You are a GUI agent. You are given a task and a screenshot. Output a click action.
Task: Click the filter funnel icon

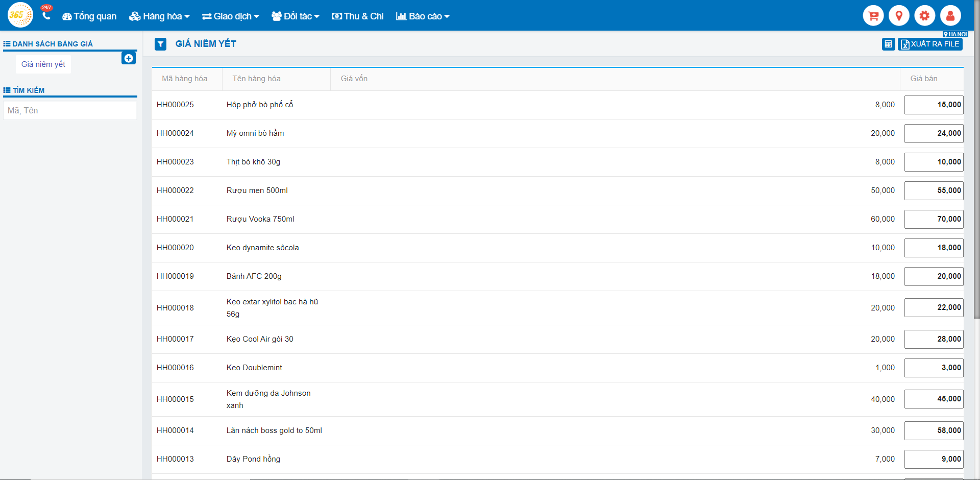[x=161, y=44]
